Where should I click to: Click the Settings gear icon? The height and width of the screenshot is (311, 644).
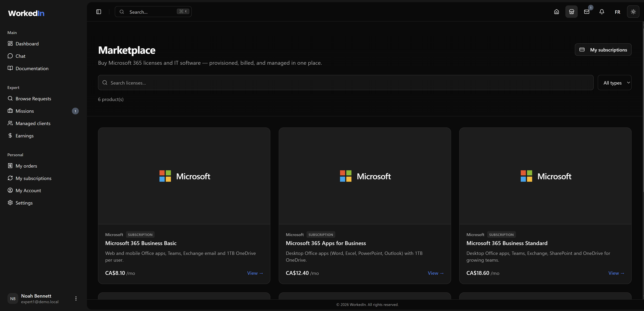(10, 203)
